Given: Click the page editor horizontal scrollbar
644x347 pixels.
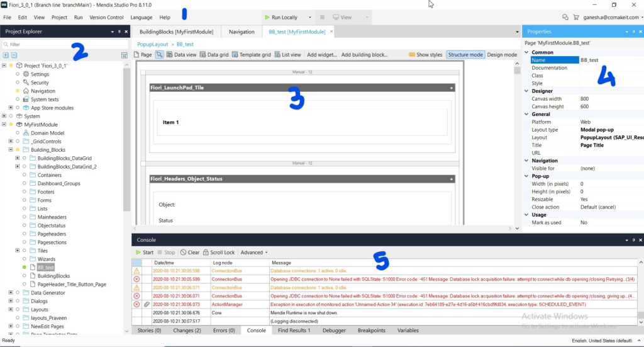Looking at the screenshot, I should (x=323, y=228).
